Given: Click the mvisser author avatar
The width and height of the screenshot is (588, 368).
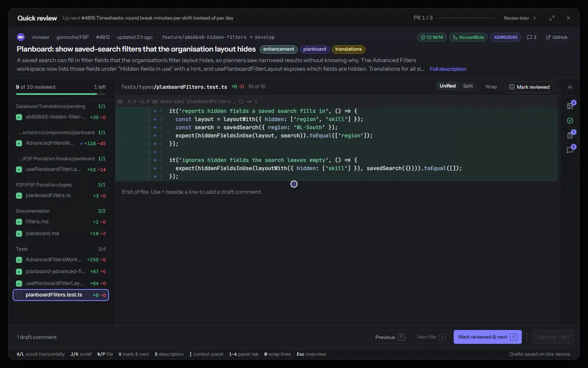Looking at the screenshot, I should click(21, 37).
